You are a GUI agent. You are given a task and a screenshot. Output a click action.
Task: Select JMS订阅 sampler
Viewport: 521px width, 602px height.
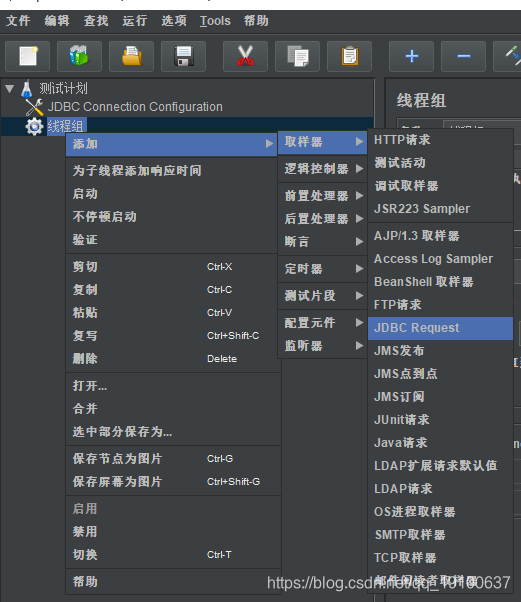click(440, 397)
